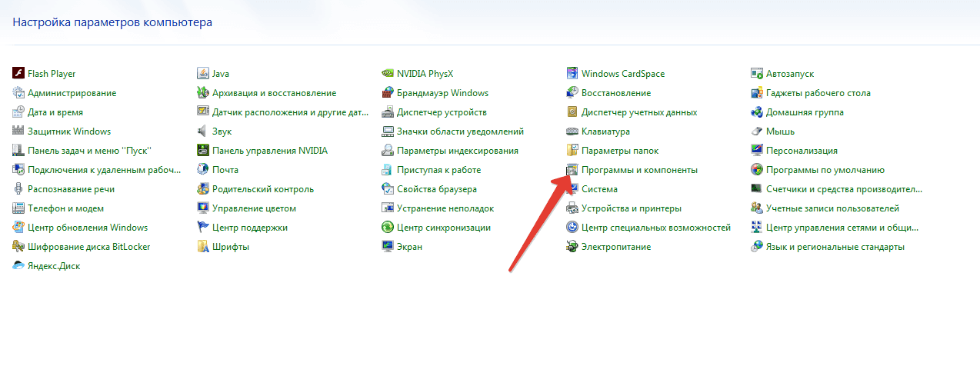This screenshot has height=386, width=980.
Task: Click the Администрирование icon
Action: (18, 93)
